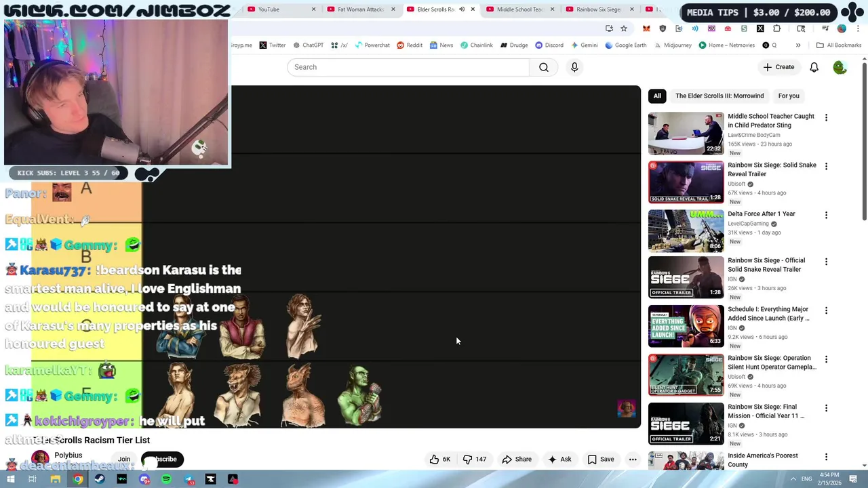This screenshot has height=488, width=868.
Task: Click the Join channel button
Action: click(x=124, y=460)
